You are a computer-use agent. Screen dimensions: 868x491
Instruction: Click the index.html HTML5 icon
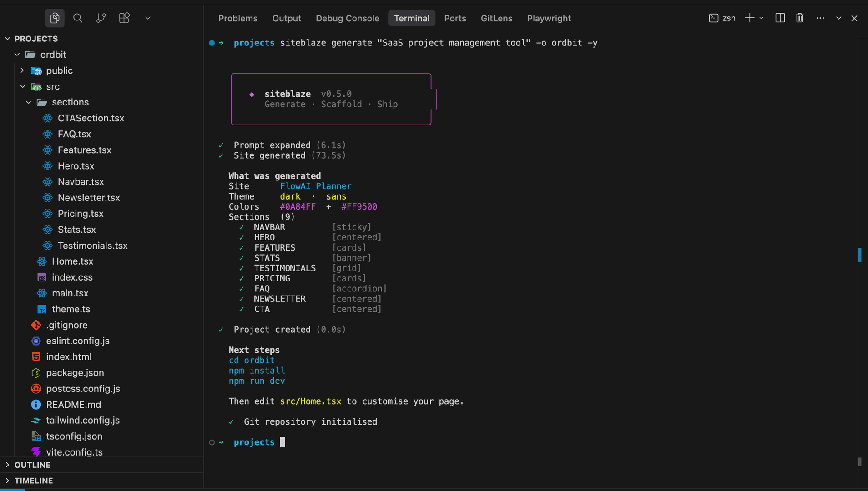(x=36, y=357)
